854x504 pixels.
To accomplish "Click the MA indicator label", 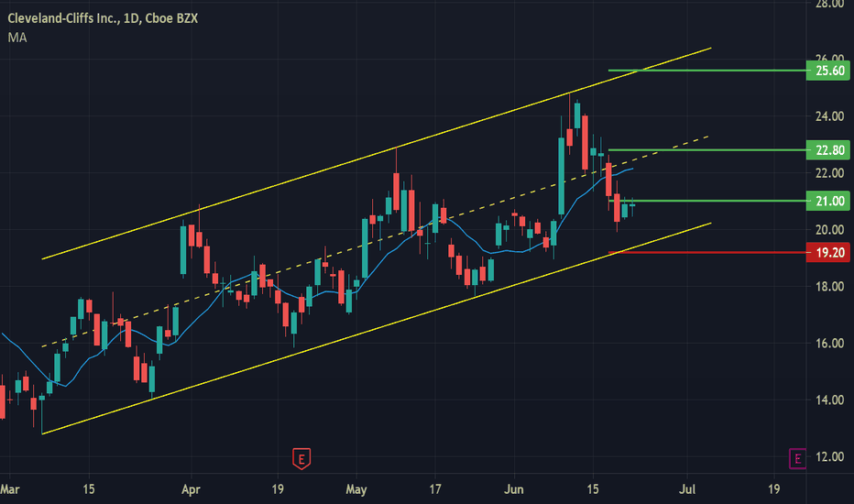I will (17, 38).
